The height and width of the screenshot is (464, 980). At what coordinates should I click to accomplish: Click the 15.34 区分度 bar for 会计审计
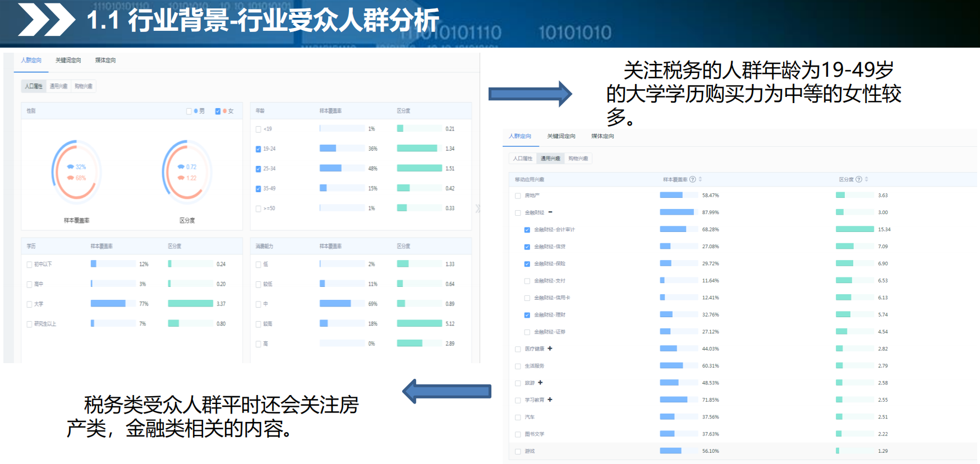tap(855, 229)
